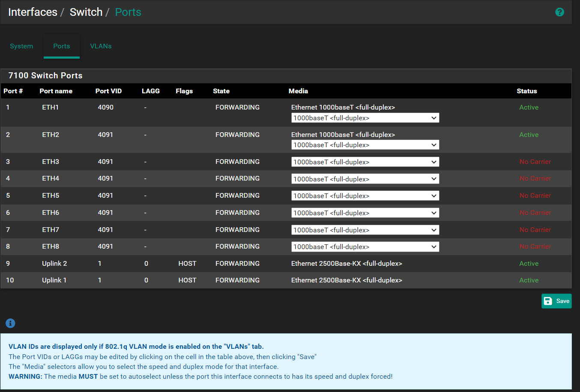Open media dropdown for ETH8

[365, 246]
